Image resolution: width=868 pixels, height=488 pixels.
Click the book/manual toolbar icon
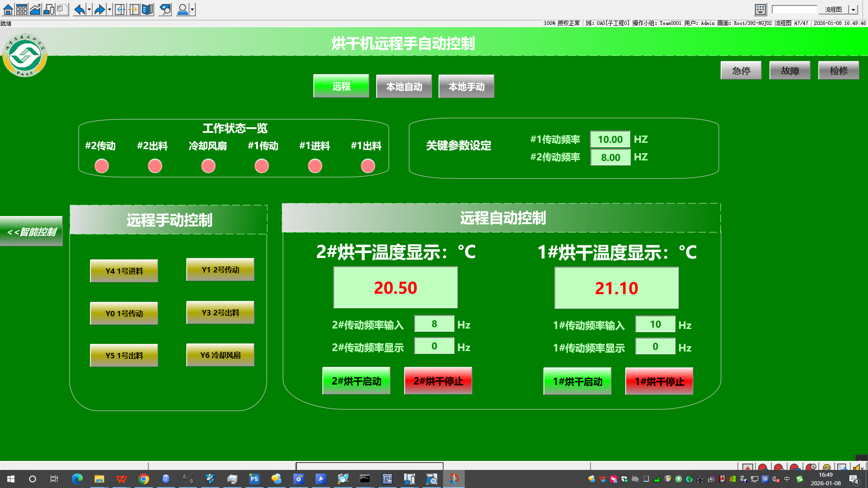click(146, 9)
